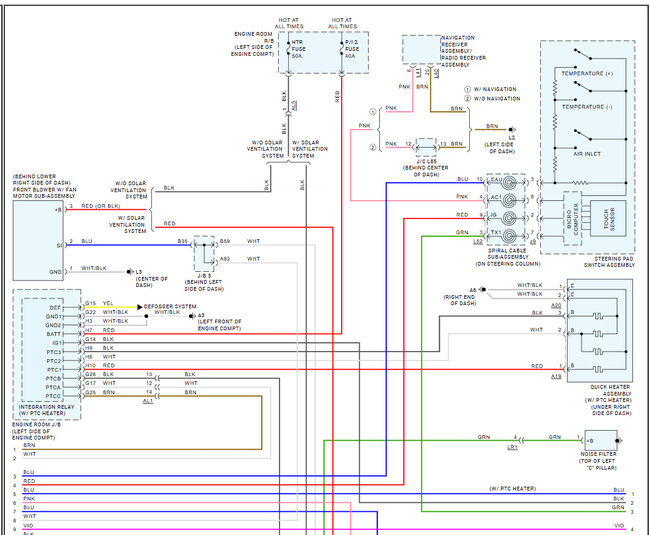Click the ENGINE ROOM J/B label
Screen dimensions: 650x535
click(37, 431)
